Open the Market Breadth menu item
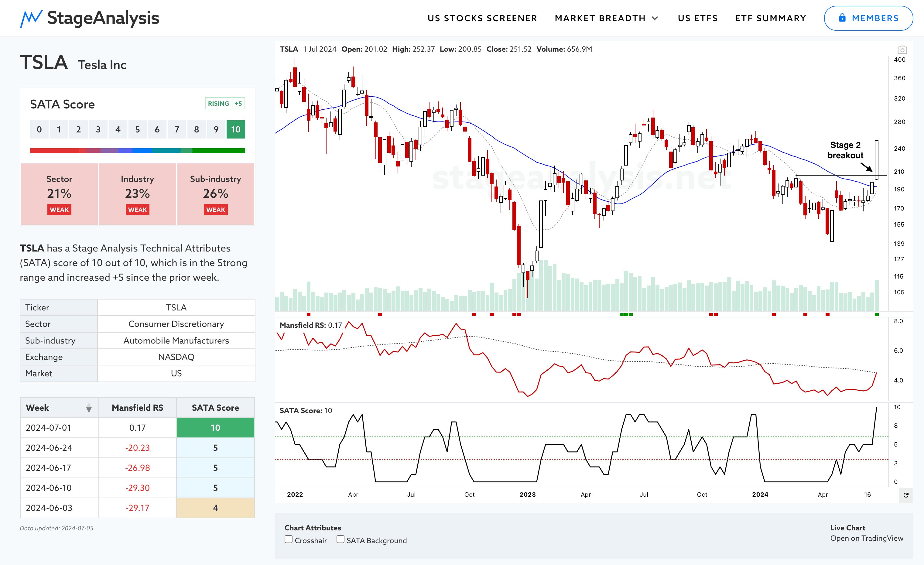This screenshot has width=924, height=565. click(x=600, y=18)
